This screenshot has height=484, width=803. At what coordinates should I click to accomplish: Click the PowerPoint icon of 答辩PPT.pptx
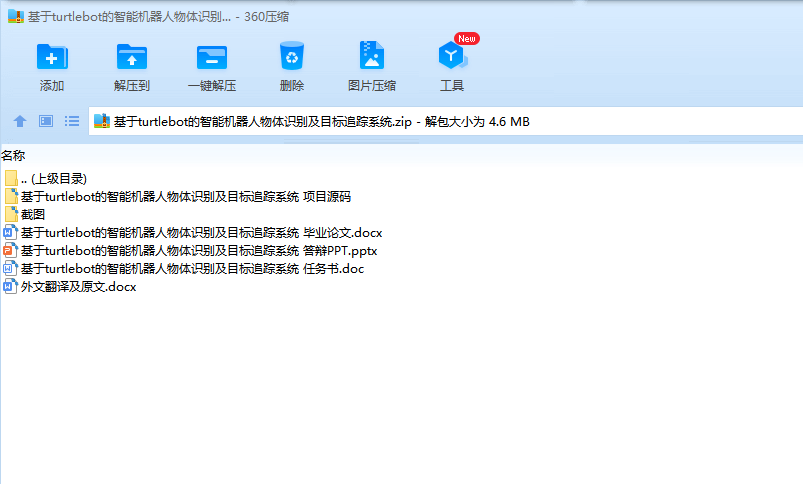[10, 250]
